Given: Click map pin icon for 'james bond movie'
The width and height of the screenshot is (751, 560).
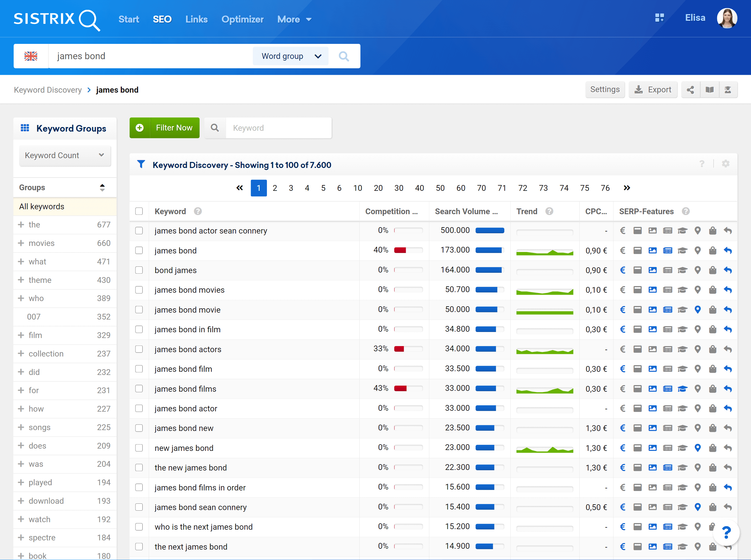Looking at the screenshot, I should pyautogui.click(x=698, y=309).
